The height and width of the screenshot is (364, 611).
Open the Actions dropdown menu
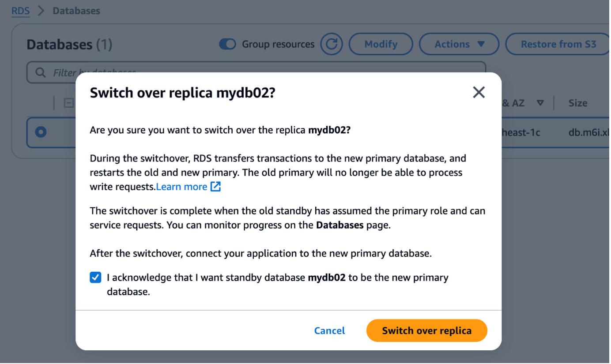click(459, 44)
